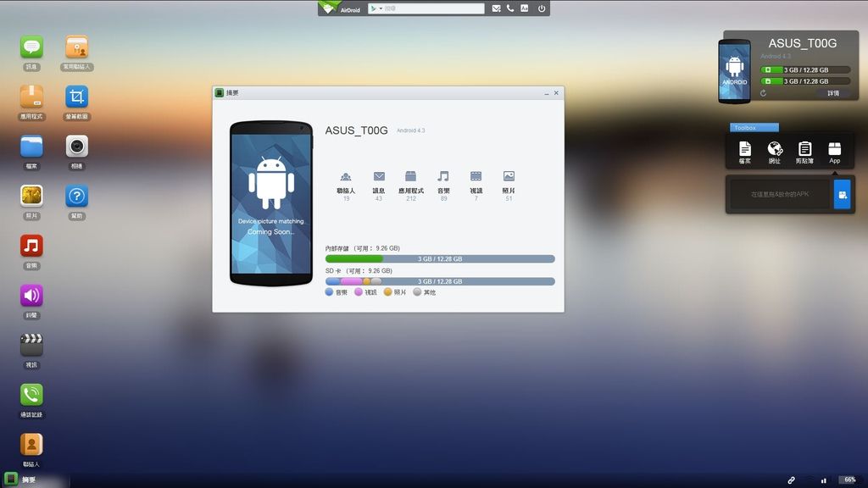Click the phone call icon in top bar

coord(509,8)
